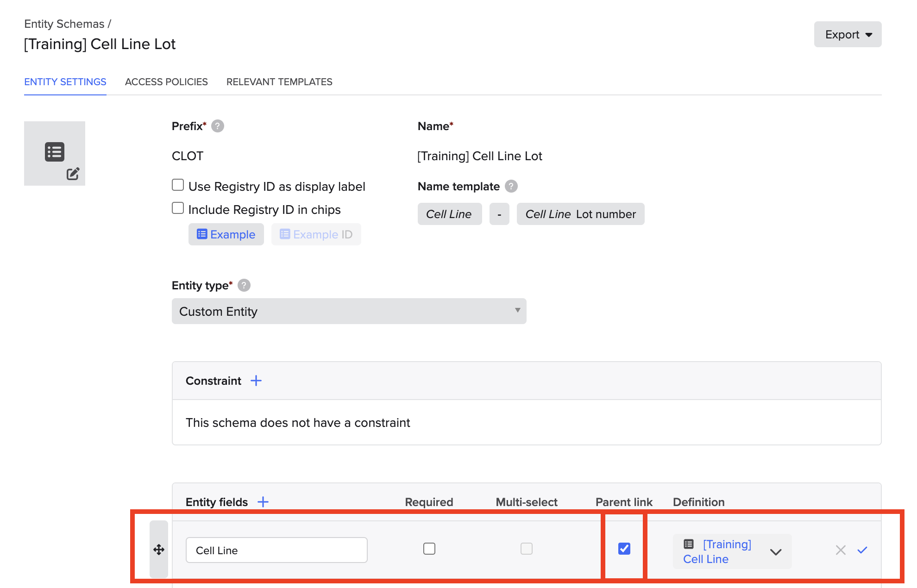The height and width of the screenshot is (588, 917).
Task: Click the entity schema list icon edit thumbnail
Action: click(55, 153)
